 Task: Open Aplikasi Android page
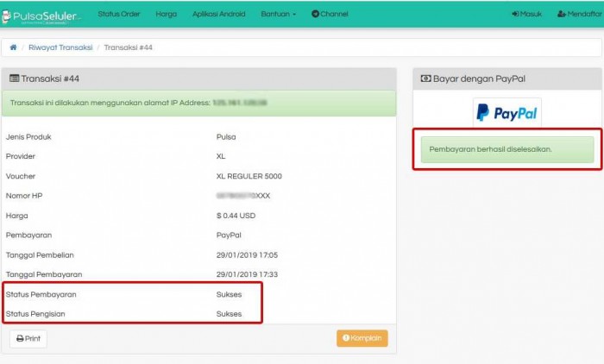coord(219,14)
